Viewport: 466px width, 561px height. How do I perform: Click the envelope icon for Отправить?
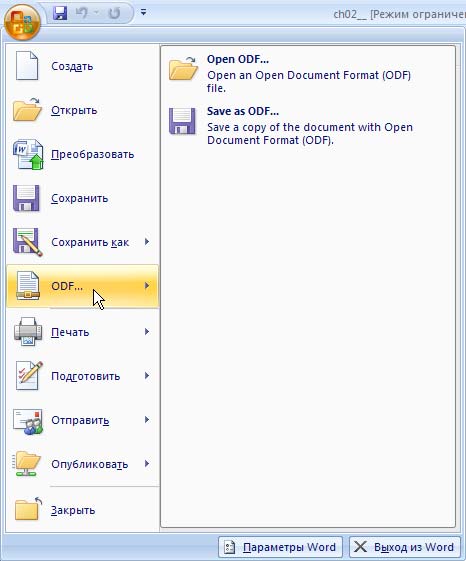click(x=28, y=421)
